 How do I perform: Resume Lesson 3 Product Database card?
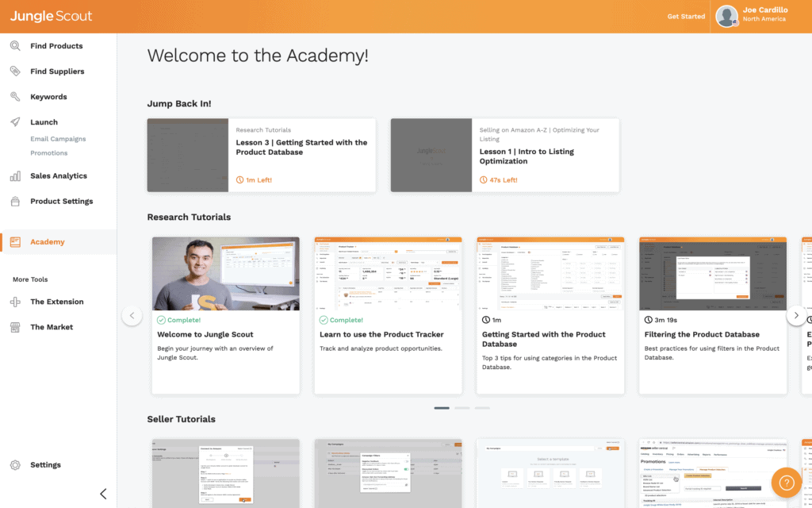[x=262, y=155]
